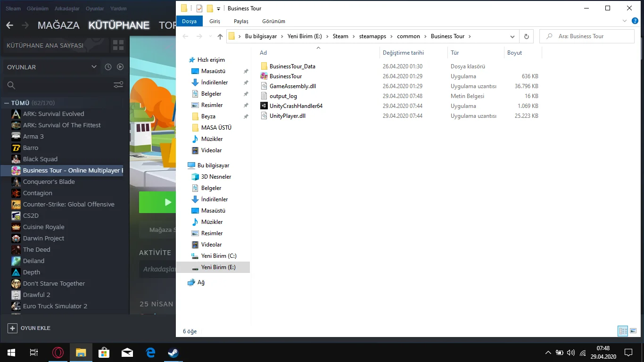Screen dimensions: 644x362
Task: Click Steam icon in the taskbar
Action: click(x=173, y=353)
